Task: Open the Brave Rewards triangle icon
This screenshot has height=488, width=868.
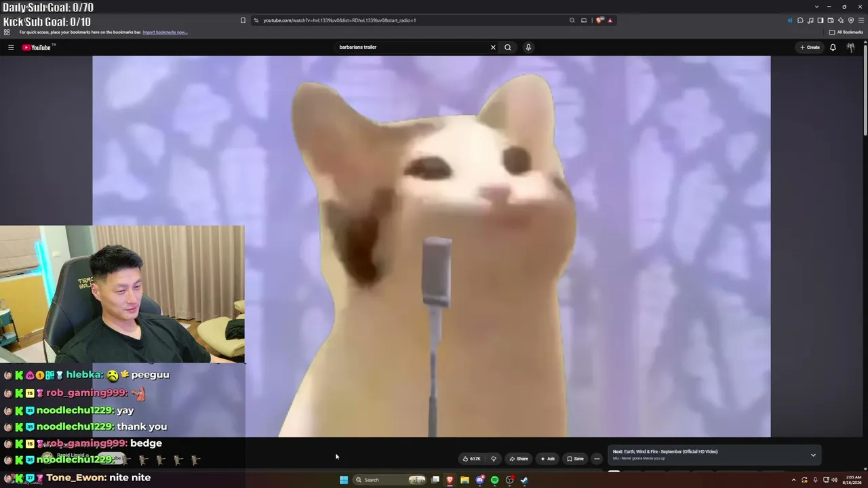Action: [610, 20]
